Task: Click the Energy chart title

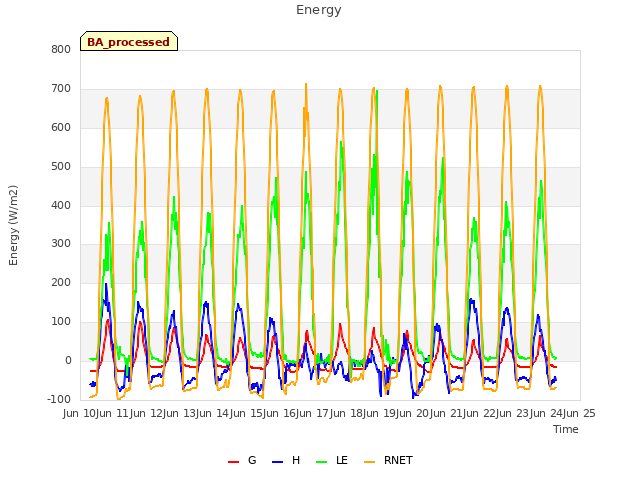Action: tap(319, 10)
